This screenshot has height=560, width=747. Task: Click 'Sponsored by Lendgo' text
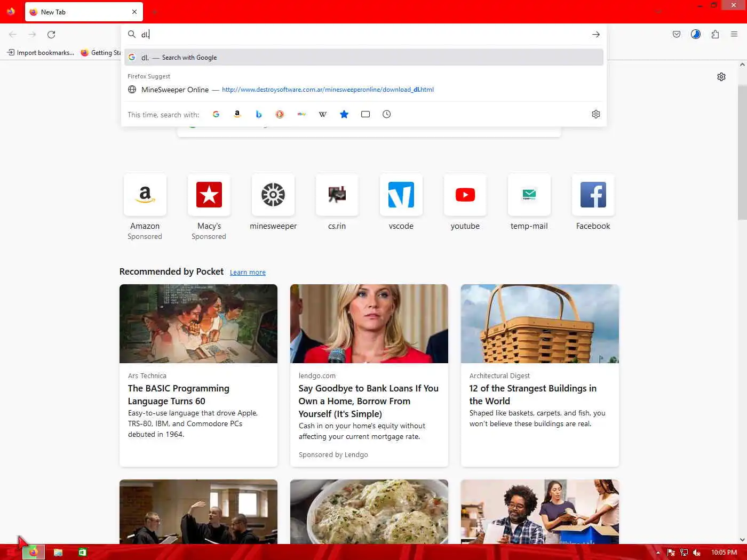tap(333, 455)
